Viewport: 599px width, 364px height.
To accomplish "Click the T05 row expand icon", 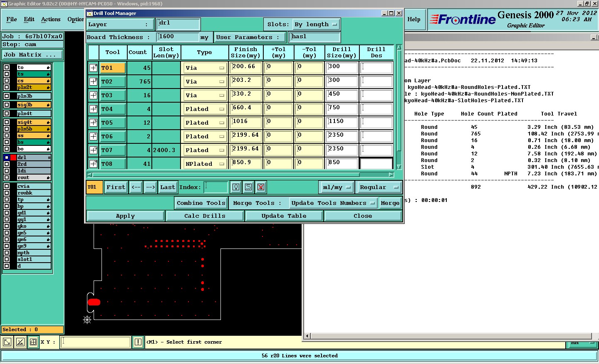I will click(93, 123).
